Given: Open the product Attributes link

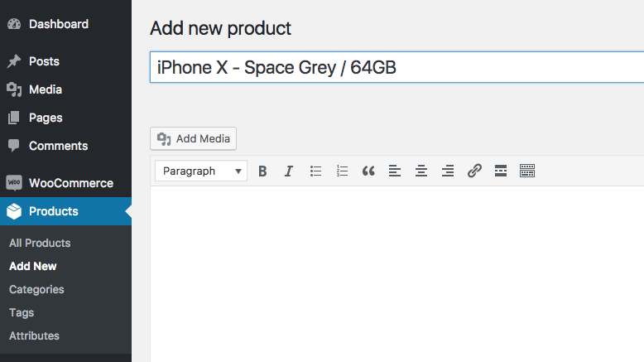Looking at the screenshot, I should 34,335.
